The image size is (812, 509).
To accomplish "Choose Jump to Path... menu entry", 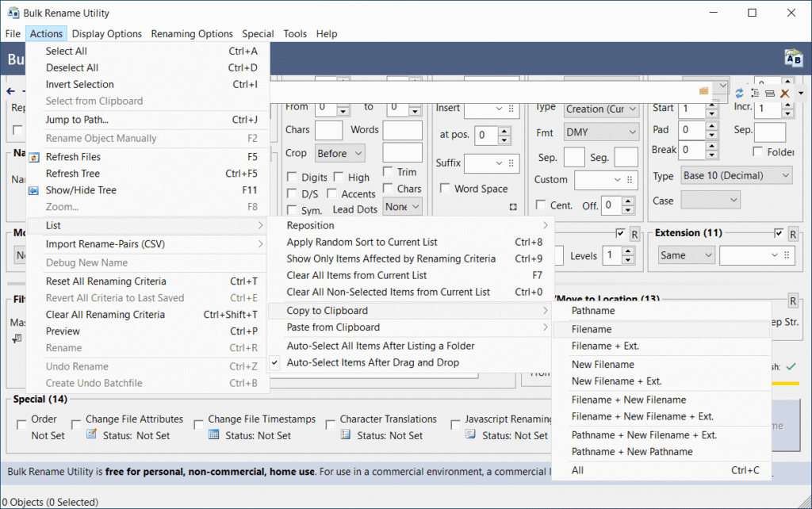I will pos(148,120).
